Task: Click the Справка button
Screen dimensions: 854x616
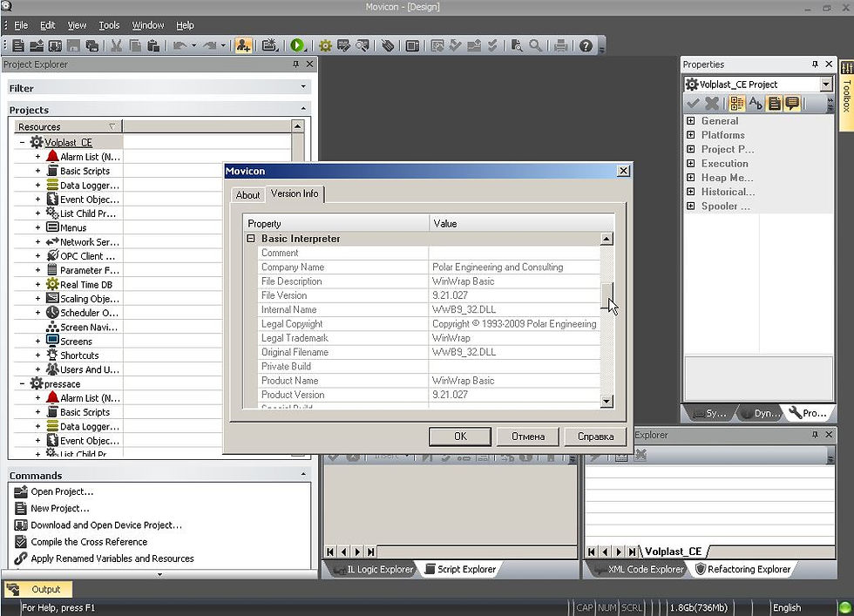Action: pos(595,437)
